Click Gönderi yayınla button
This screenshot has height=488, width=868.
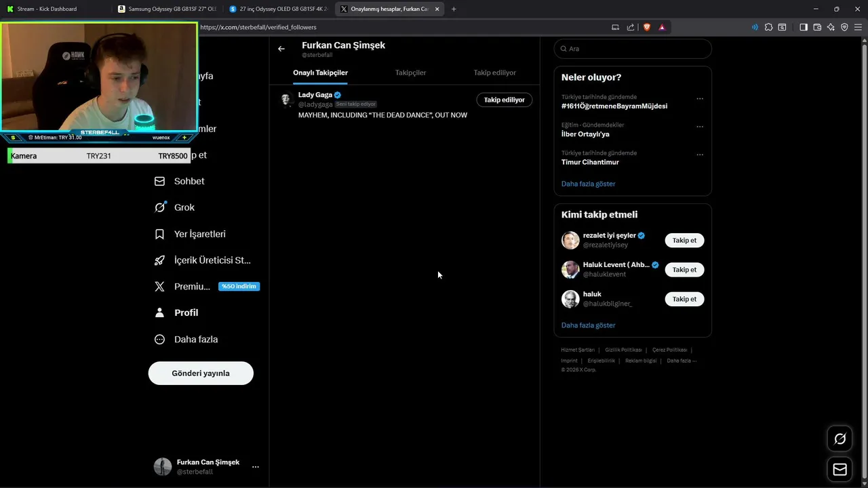pyautogui.click(x=201, y=373)
